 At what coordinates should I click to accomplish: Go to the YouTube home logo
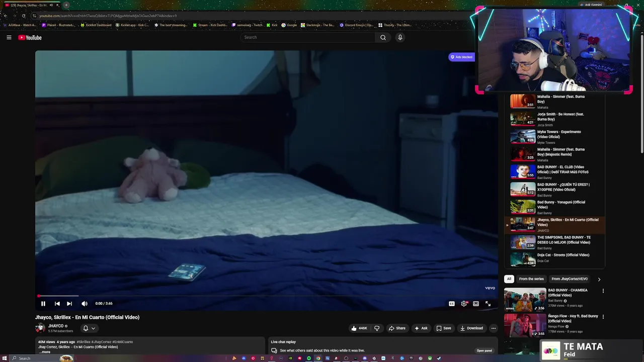tap(30, 38)
